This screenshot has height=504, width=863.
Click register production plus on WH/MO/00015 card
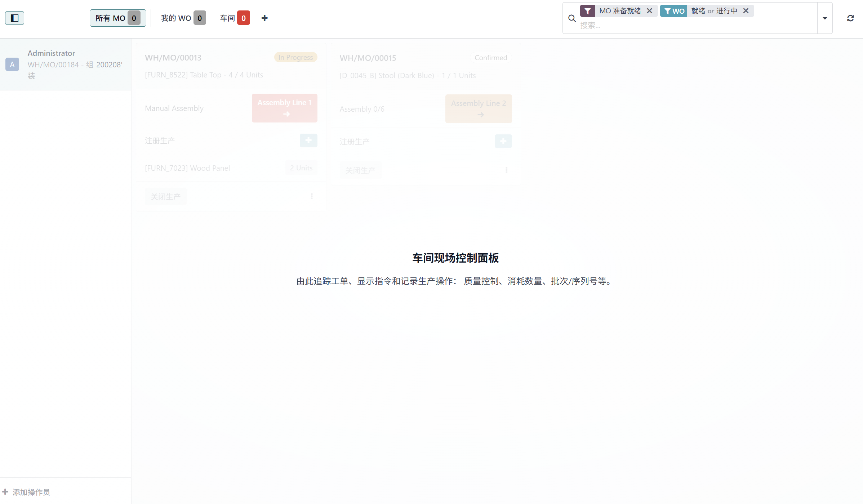pyautogui.click(x=503, y=141)
